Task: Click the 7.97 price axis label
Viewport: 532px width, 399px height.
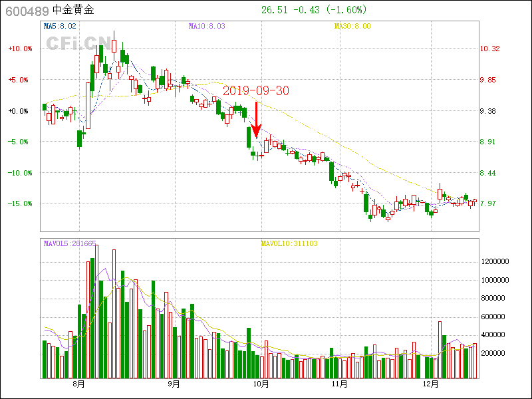Action: [489, 203]
